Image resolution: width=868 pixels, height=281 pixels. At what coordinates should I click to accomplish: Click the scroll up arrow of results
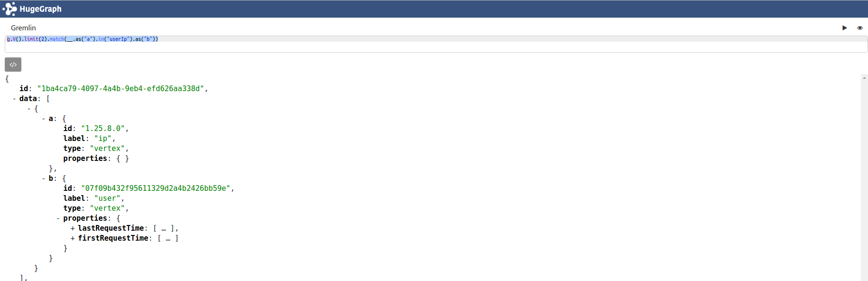pyautogui.click(x=864, y=78)
